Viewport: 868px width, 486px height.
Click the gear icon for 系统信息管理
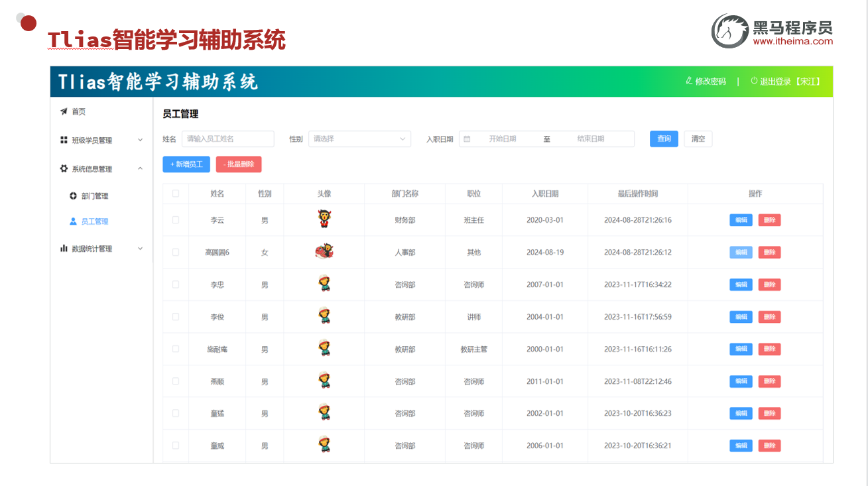tap(63, 168)
